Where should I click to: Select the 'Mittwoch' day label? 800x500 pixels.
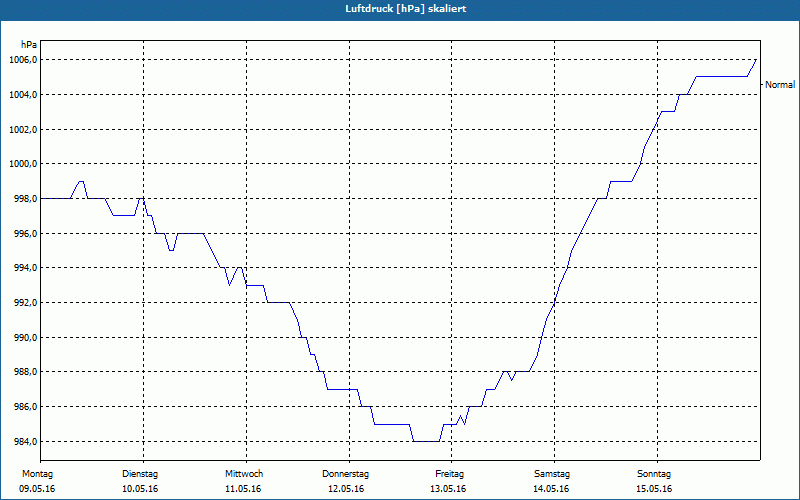click(244, 474)
